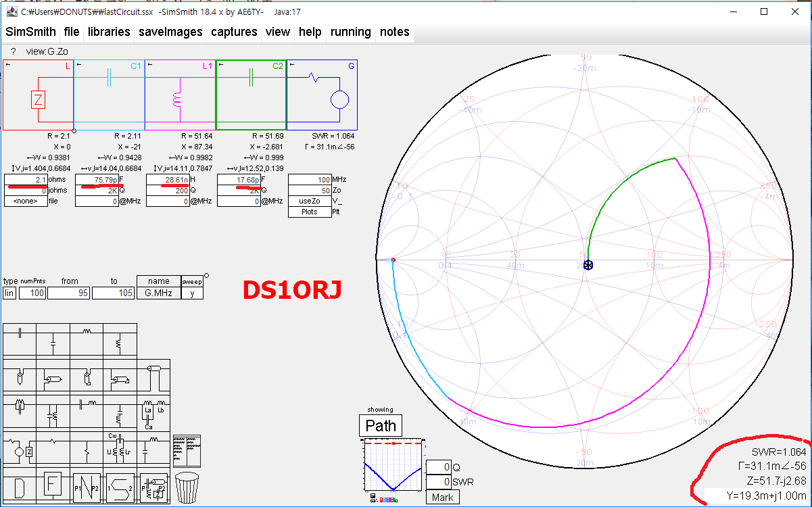Click the sweep from 95 field
The height and width of the screenshot is (507, 812).
tap(70, 293)
